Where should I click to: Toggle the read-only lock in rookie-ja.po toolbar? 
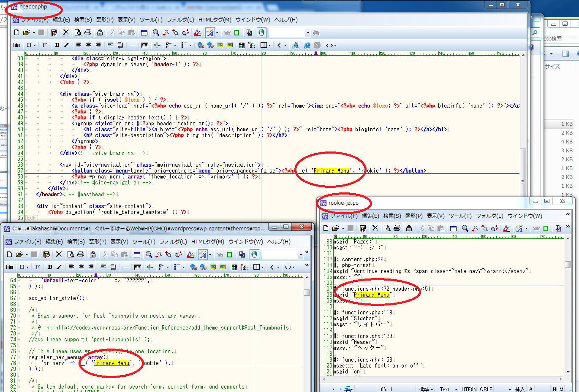[x=409, y=228]
